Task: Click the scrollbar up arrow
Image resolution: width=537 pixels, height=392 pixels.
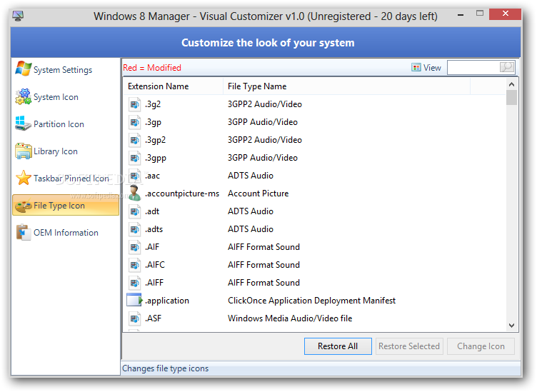Action: click(x=512, y=84)
